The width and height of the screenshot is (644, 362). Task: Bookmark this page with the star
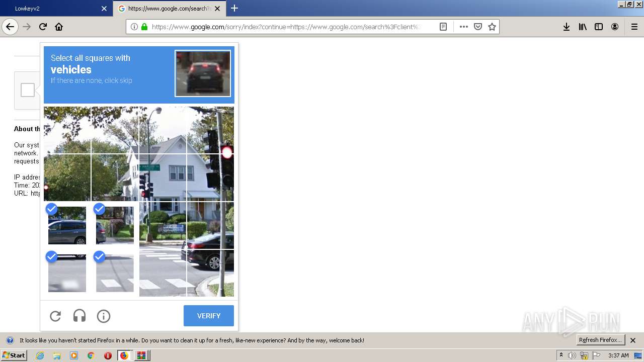(492, 27)
